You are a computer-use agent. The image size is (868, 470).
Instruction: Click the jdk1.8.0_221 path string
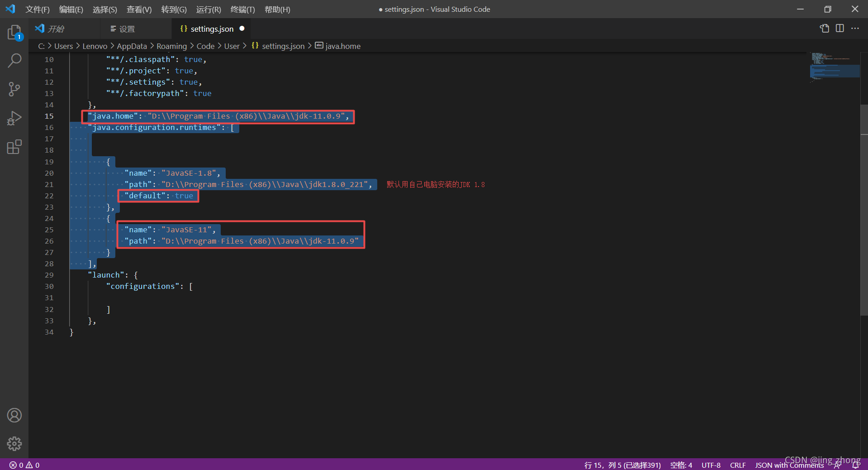(264, 185)
